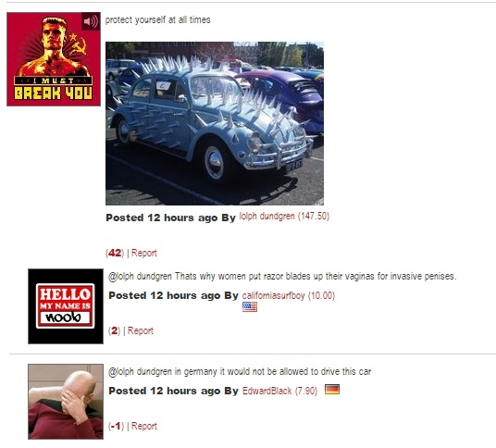Click the speaker sound icon on avatar
This screenshot has width=496, height=448.
(x=91, y=21)
